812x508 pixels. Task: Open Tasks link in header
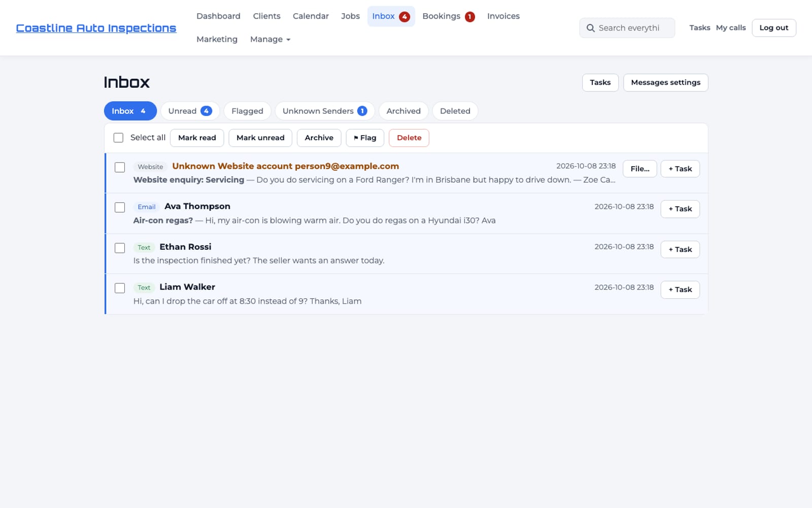[699, 28]
